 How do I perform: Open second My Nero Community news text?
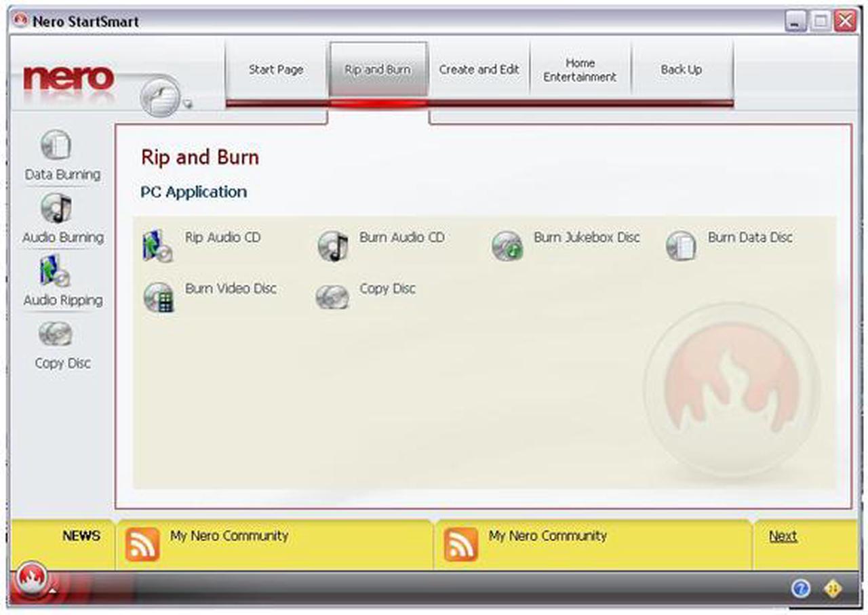(548, 536)
